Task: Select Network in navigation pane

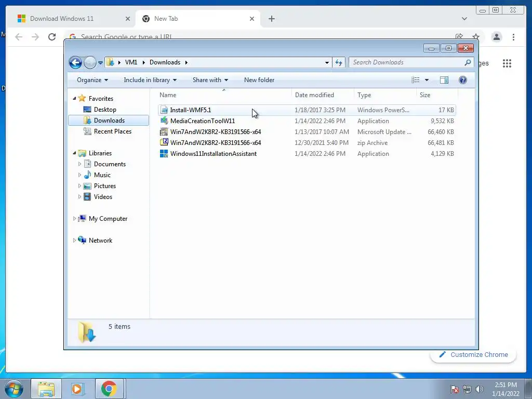Action: tap(100, 241)
